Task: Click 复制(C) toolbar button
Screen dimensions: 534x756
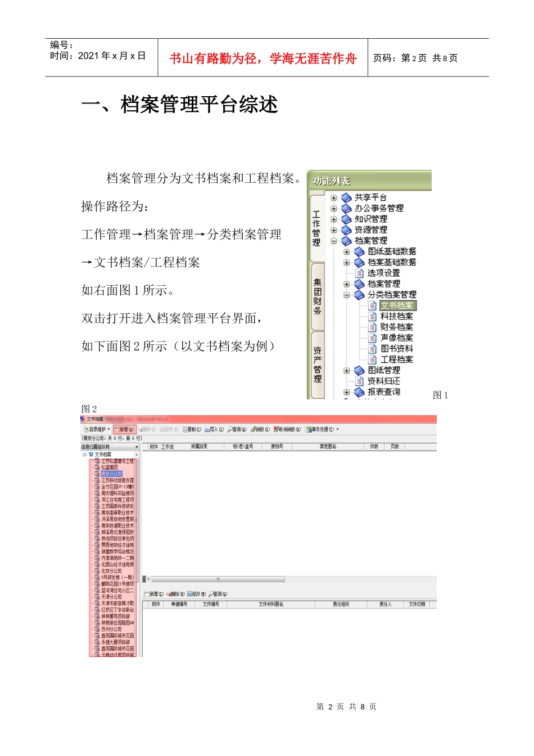Action: pos(192,429)
